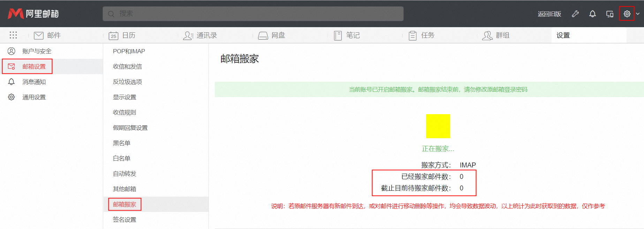This screenshot has width=644, height=229.
Task: Open the 自动转发 settings item
Action: tap(124, 174)
